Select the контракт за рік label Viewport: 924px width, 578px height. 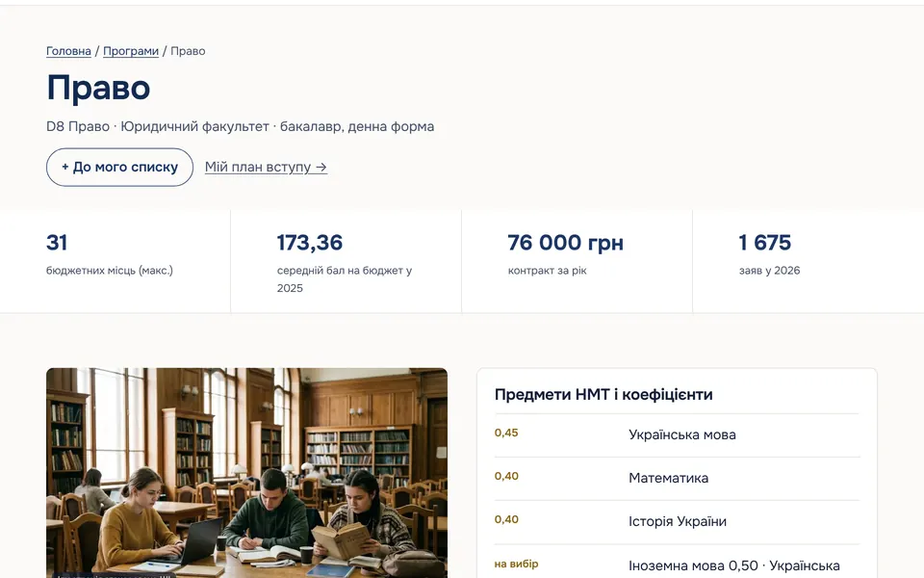click(548, 270)
